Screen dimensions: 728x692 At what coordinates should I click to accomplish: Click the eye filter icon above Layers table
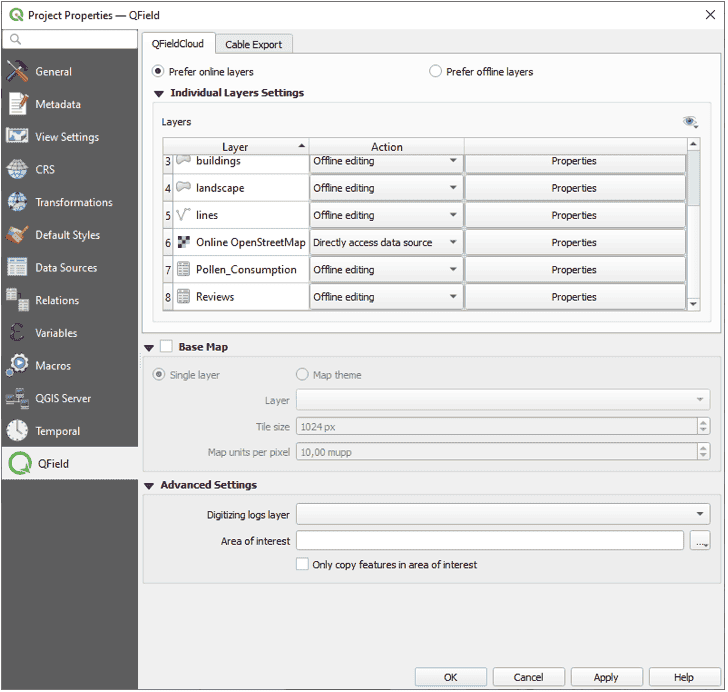690,122
